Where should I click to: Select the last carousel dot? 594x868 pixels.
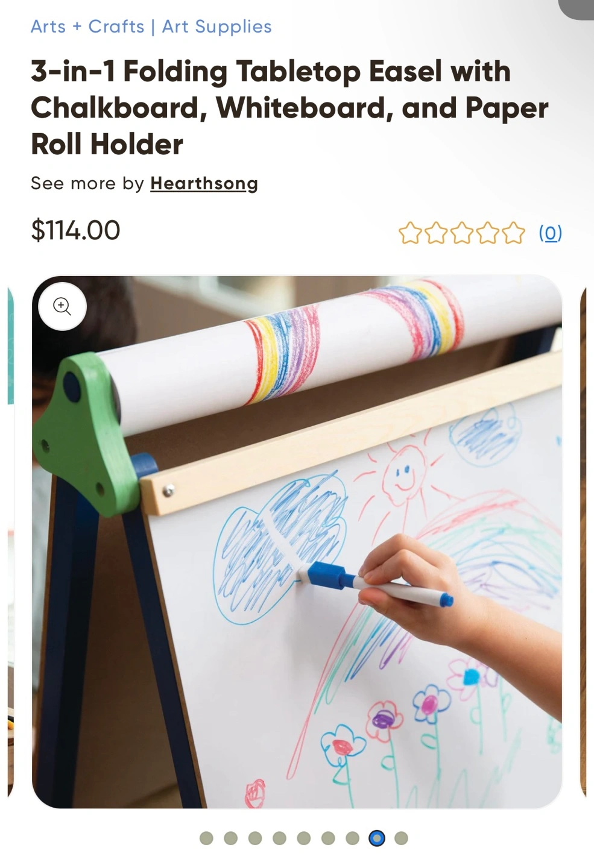tap(401, 838)
